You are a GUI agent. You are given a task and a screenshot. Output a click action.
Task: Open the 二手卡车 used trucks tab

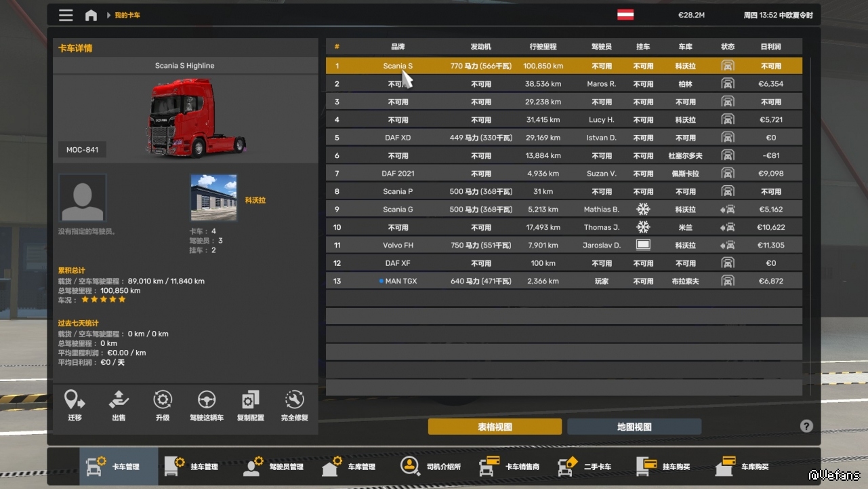coord(590,466)
